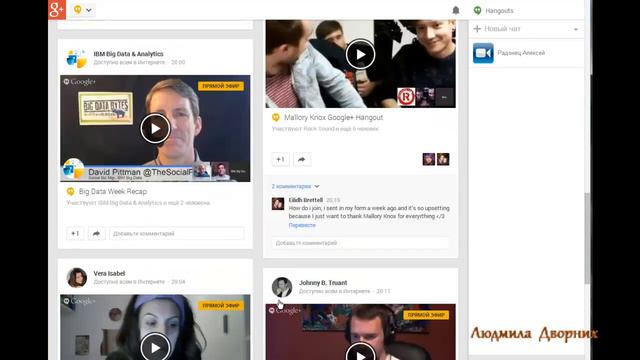Viewport: 640px width, 360px height.
Task: Expand the 2 комментария comments list
Action: coord(296,187)
